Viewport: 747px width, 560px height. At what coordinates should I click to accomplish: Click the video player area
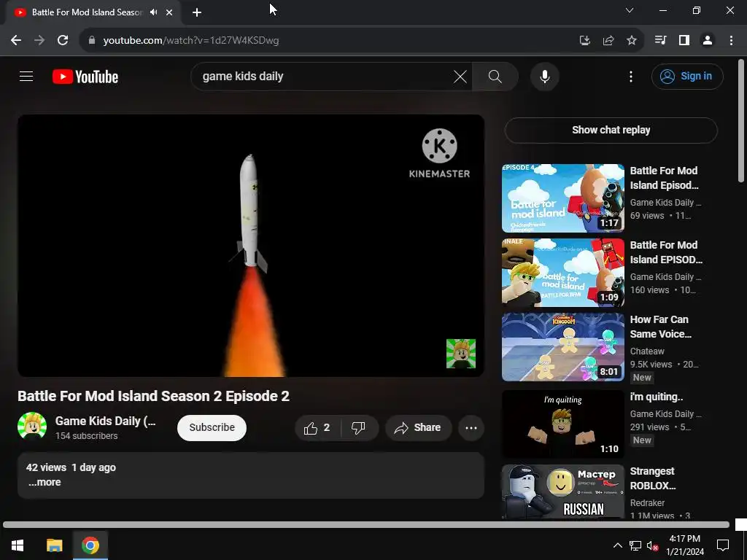click(x=251, y=245)
